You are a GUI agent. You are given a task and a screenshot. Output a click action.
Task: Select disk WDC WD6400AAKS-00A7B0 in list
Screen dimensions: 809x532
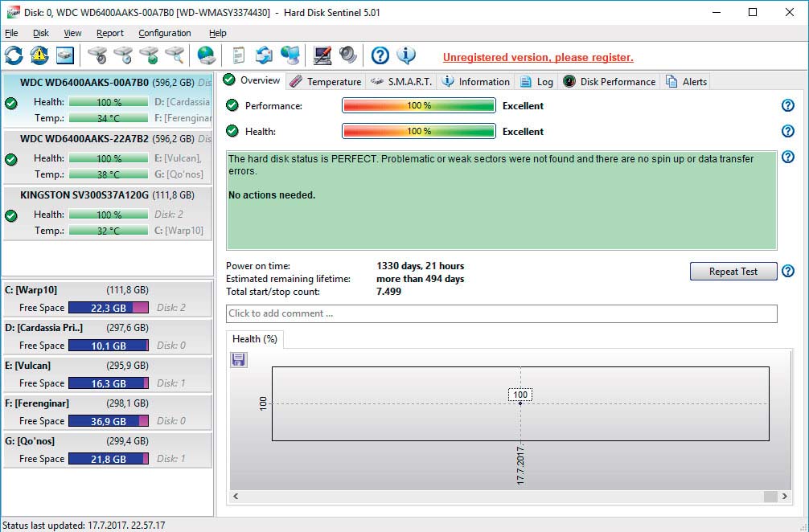(x=107, y=100)
